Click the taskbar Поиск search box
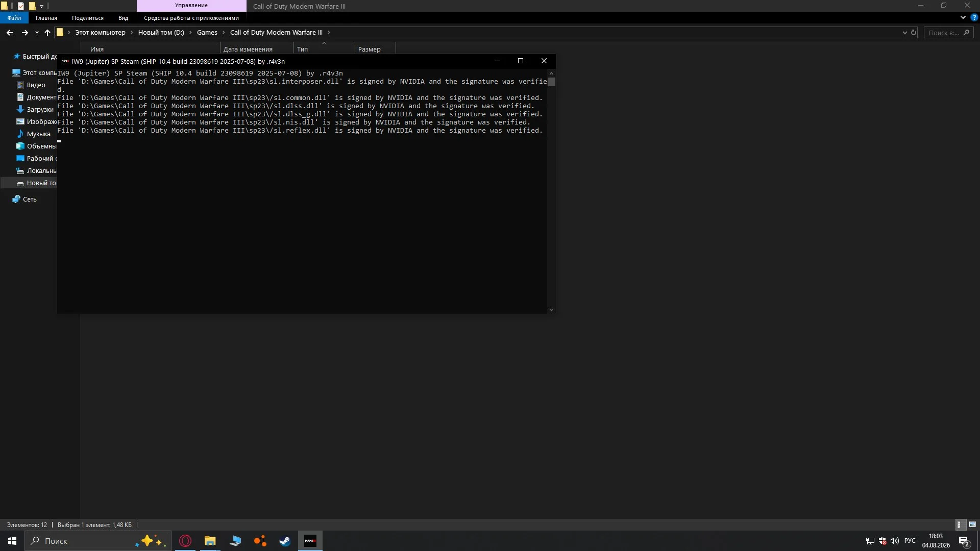The width and height of the screenshot is (980, 551). pos(99,541)
